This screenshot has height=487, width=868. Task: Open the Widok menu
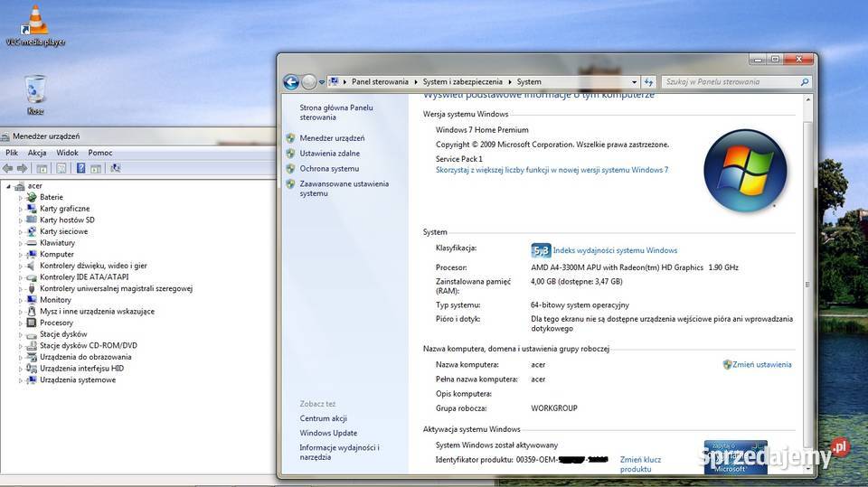pyautogui.click(x=67, y=153)
